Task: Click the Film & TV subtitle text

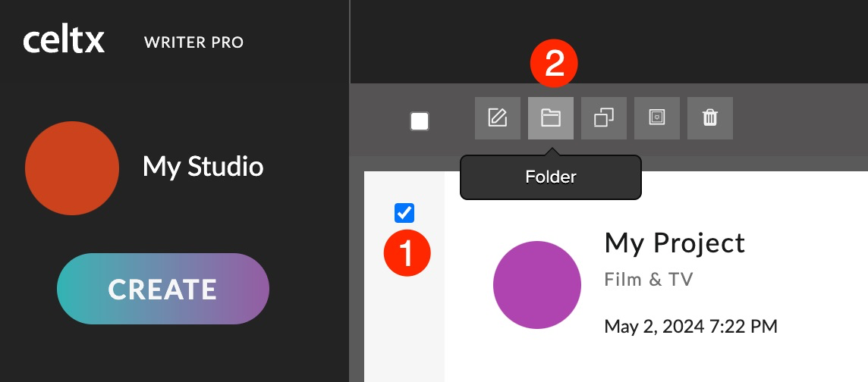Action: pos(648,279)
